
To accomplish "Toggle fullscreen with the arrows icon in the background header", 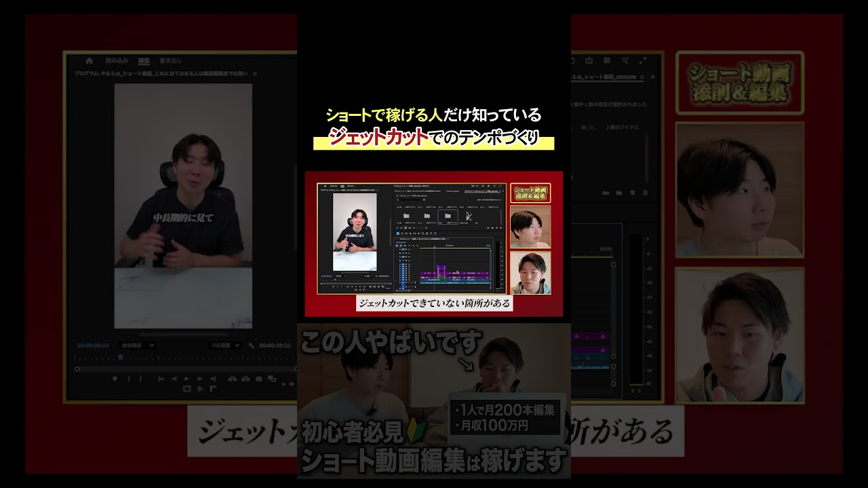I will coord(642,60).
